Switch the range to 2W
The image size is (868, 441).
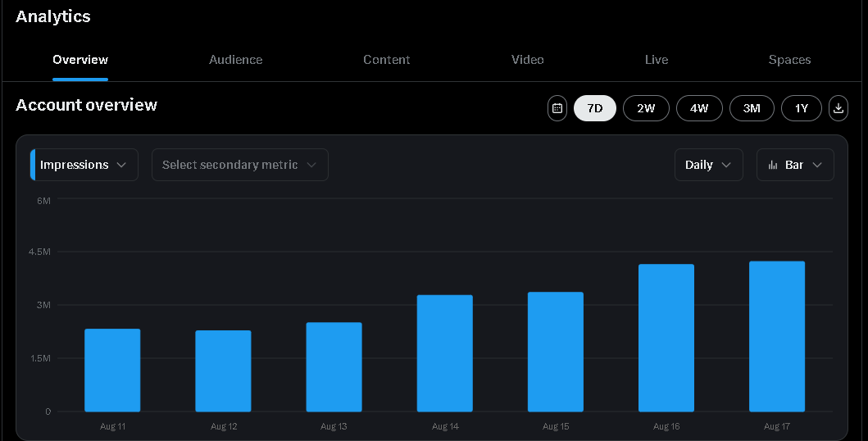point(646,108)
